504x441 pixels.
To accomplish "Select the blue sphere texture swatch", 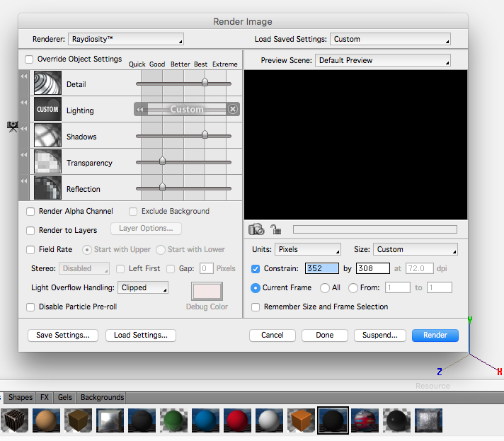I will coord(205,420).
